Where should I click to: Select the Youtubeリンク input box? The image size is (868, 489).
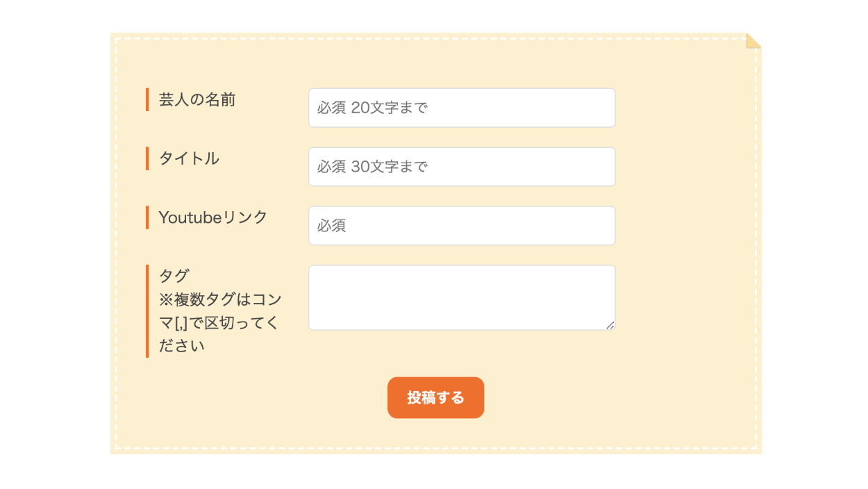462,226
